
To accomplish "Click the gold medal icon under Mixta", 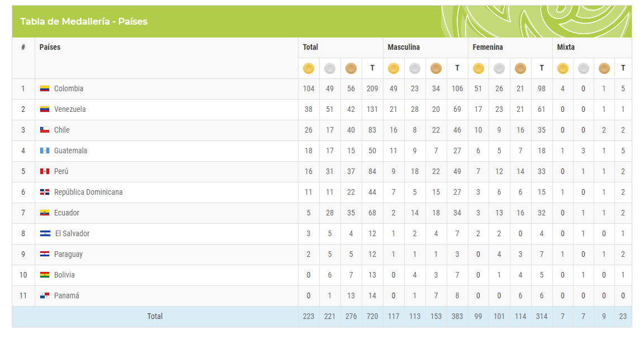I will (563, 68).
